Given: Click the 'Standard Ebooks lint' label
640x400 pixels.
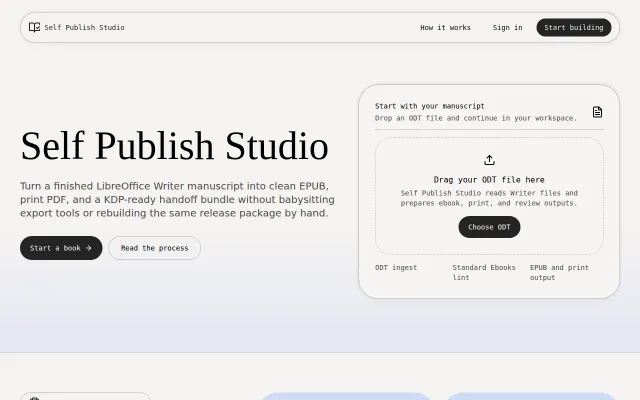Looking at the screenshot, I should pos(484,272).
